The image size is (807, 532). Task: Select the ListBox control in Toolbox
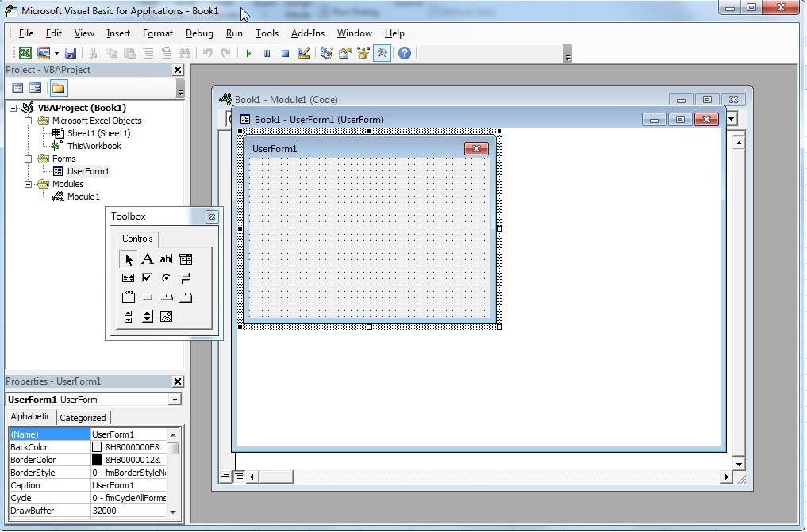[x=129, y=278]
